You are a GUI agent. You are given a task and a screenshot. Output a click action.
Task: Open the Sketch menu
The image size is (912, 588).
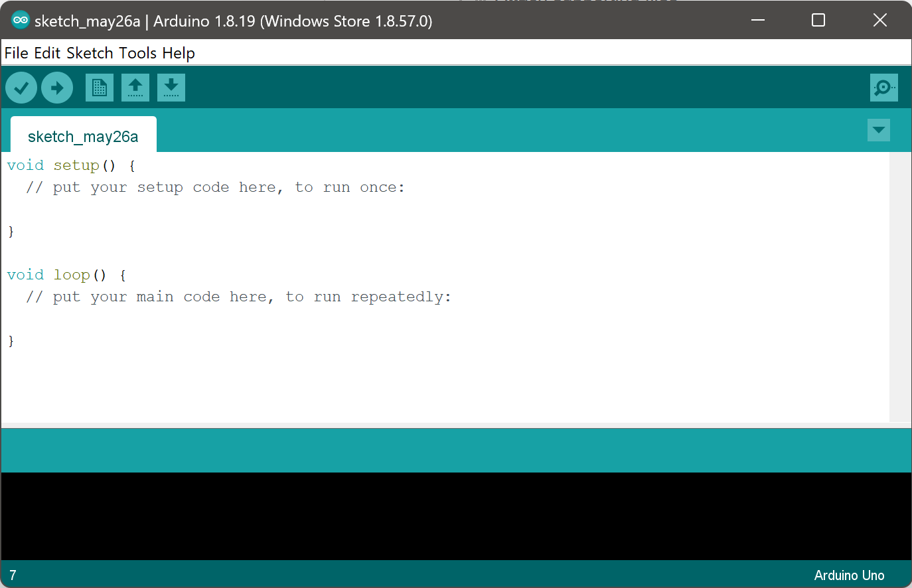(x=90, y=53)
